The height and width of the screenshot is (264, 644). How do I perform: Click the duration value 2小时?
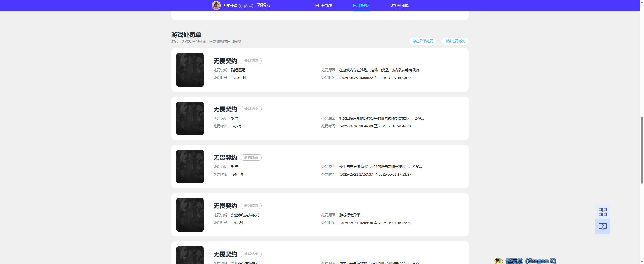tap(237, 126)
